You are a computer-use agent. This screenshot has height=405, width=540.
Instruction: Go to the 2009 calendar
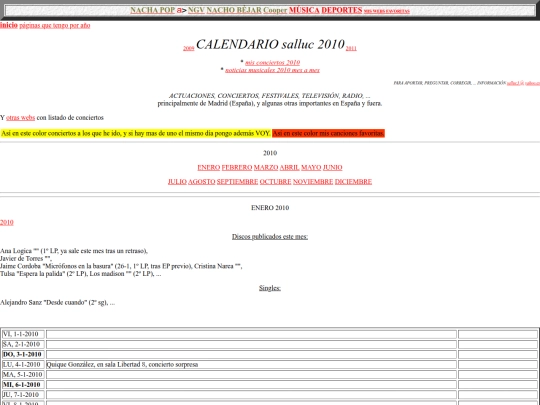point(188,48)
